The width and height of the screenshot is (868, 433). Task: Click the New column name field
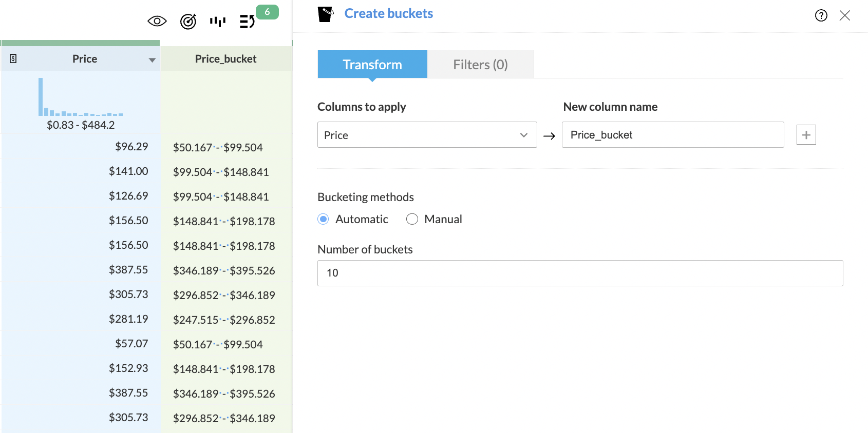tap(672, 135)
